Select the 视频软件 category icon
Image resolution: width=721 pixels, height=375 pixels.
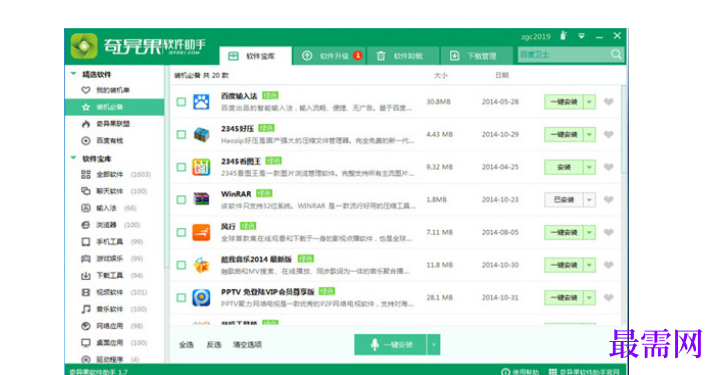click(86, 292)
